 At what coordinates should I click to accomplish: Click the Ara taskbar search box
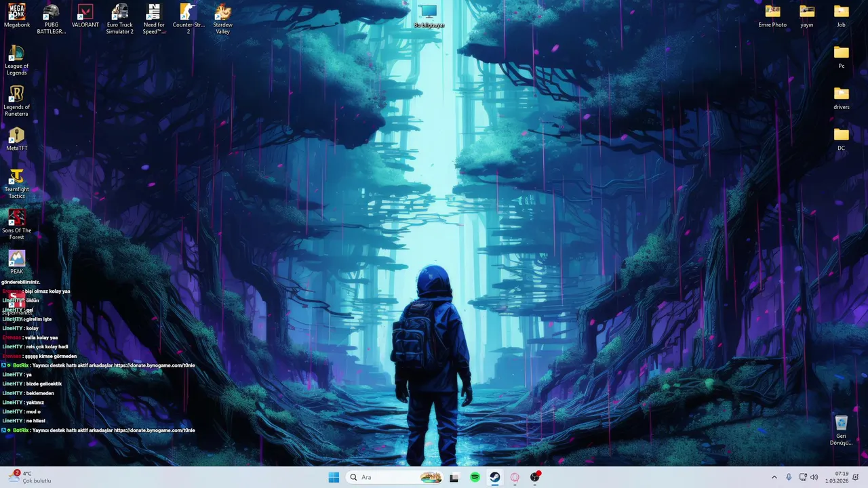395,477
